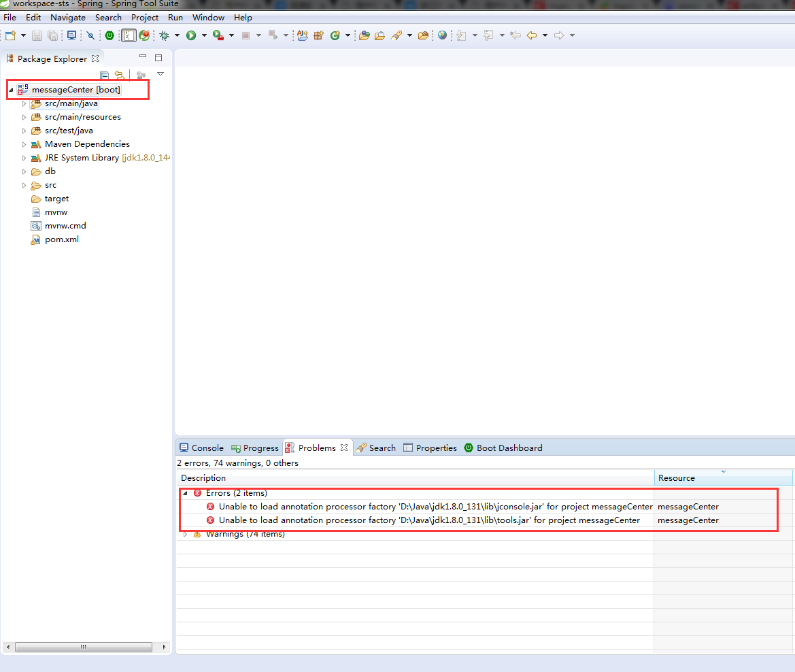Click the New file wizard icon

[x=11, y=35]
